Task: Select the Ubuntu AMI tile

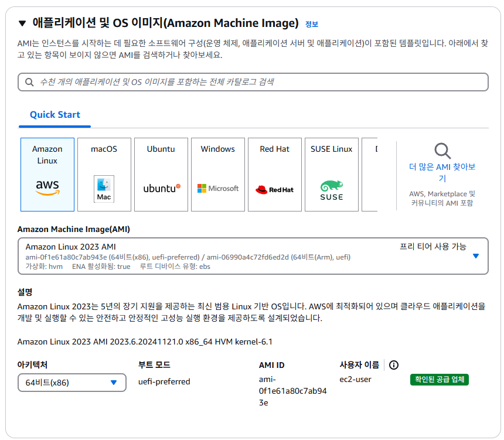Action: click(161, 175)
